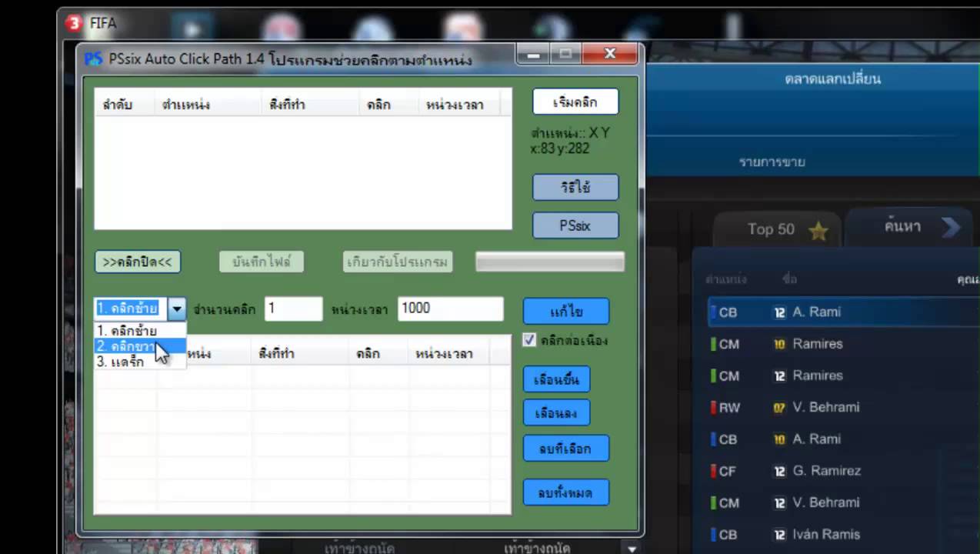980x554 pixels.
Task: Click the สิ่งที่ทำ column header in top table
Action: click(309, 105)
